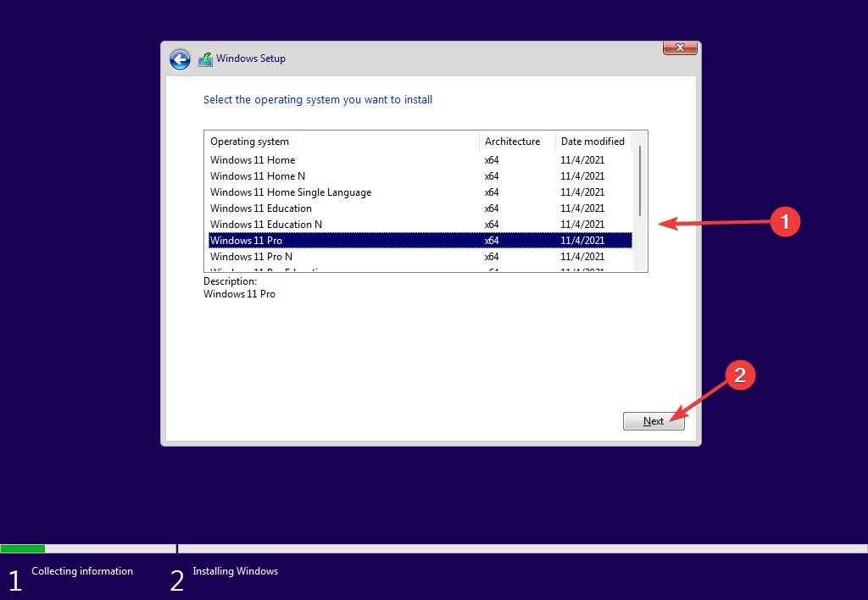Click the green setup progress bar
This screenshot has width=868, height=600.
(23, 548)
